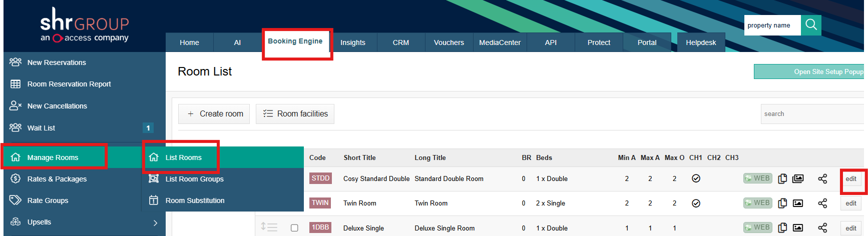
Task: Copy the Deluxe Single room
Action: click(x=783, y=227)
